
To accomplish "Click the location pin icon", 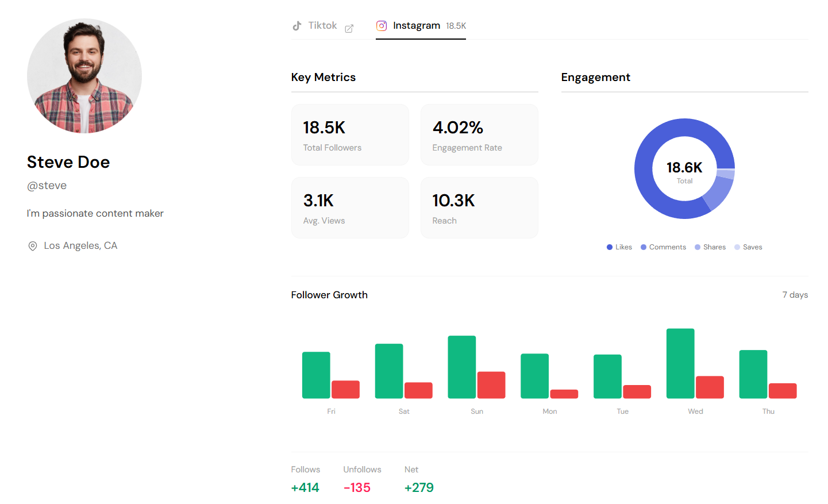I will [33, 246].
